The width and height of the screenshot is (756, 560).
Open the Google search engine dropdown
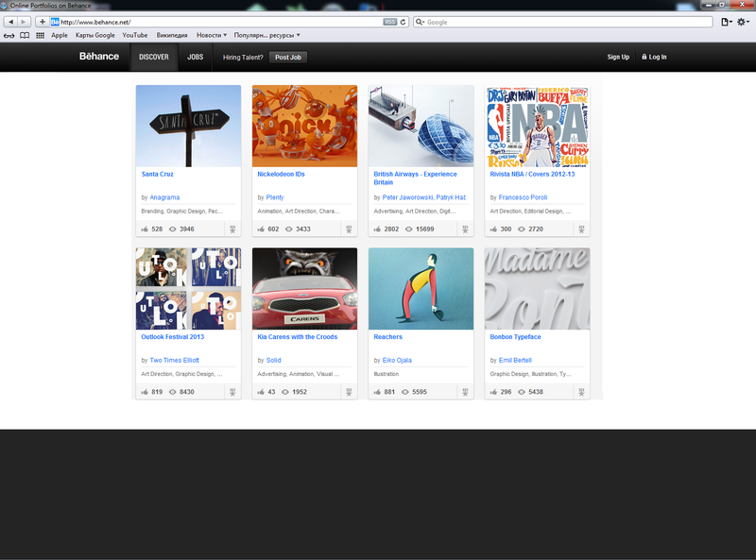tap(420, 22)
